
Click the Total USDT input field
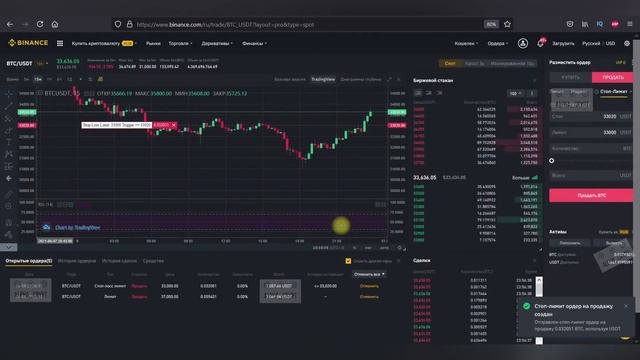point(591,176)
